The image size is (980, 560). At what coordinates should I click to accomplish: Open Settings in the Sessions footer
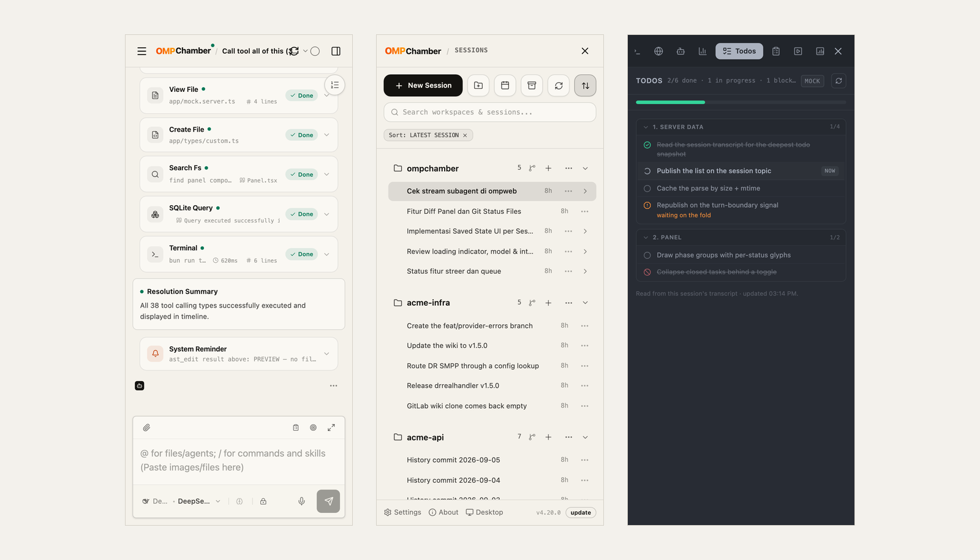point(402,513)
